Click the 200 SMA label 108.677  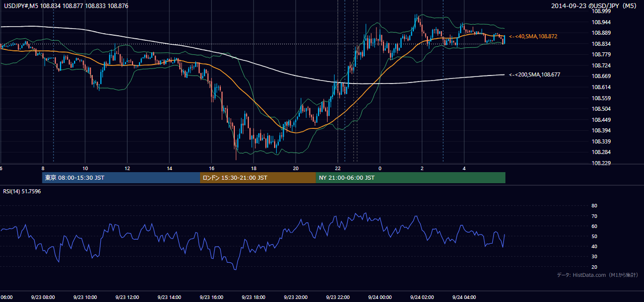(535, 74)
